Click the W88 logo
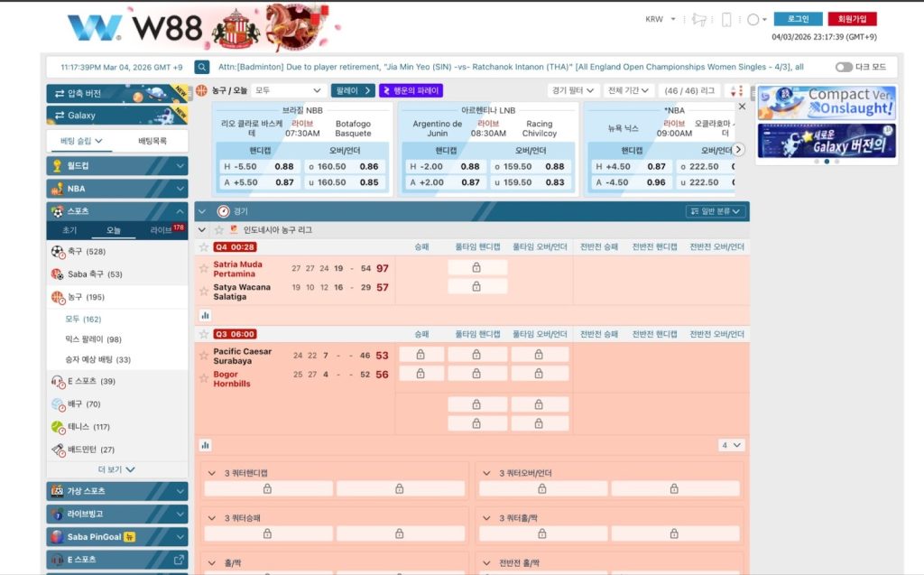Image resolution: width=924 pixels, height=575 pixels. tap(135, 28)
